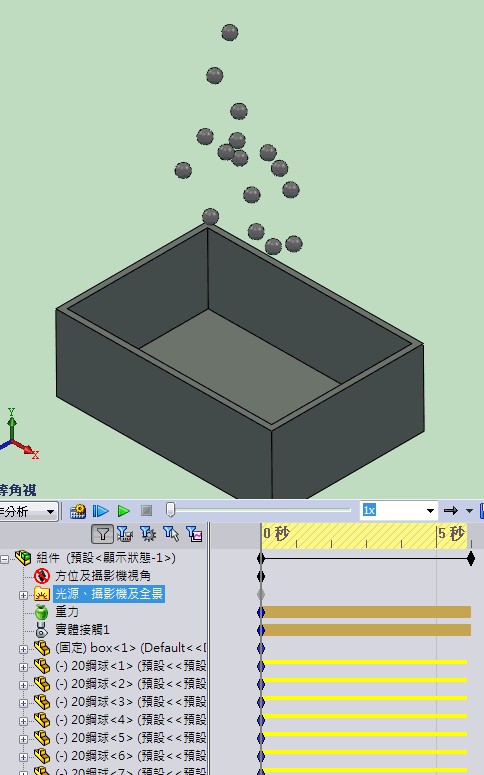The height and width of the screenshot is (775, 484).
Task: Select the topmost steel ball in viewport
Action: point(229,33)
